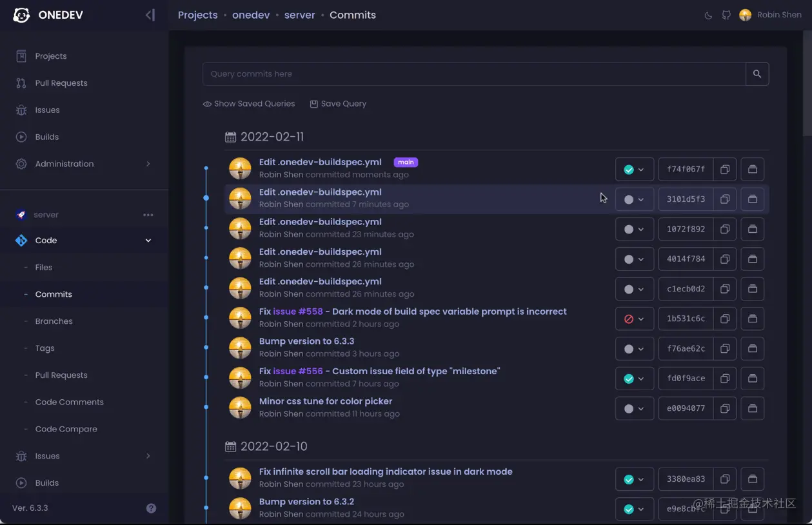
Task: Copy commit hash f74f067f
Action: (725, 170)
